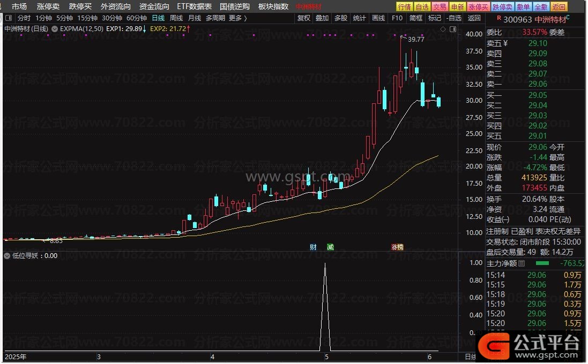This screenshot has width=588, height=364.
Task: Open the 主力净额 detail list icon
Action: (x=521, y=264)
